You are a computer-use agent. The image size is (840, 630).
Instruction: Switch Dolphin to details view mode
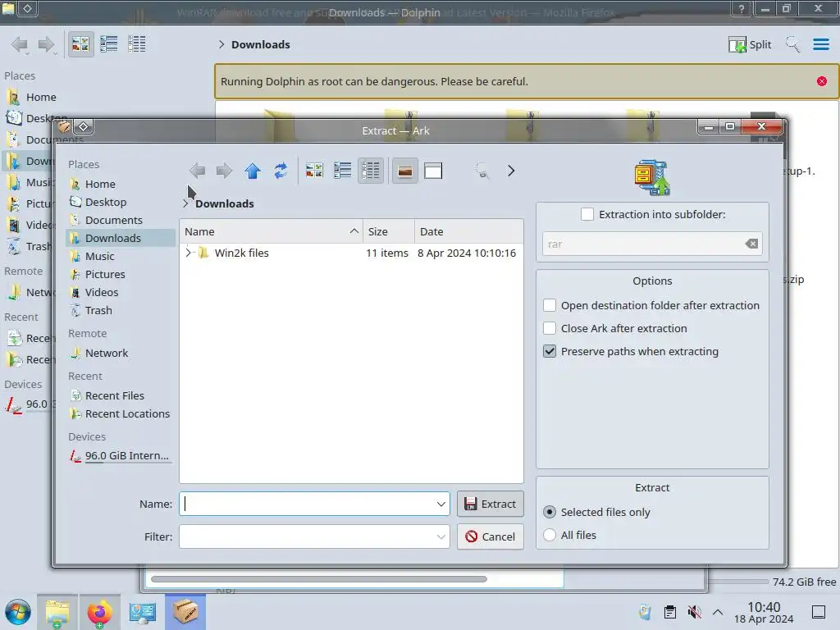coord(137,44)
